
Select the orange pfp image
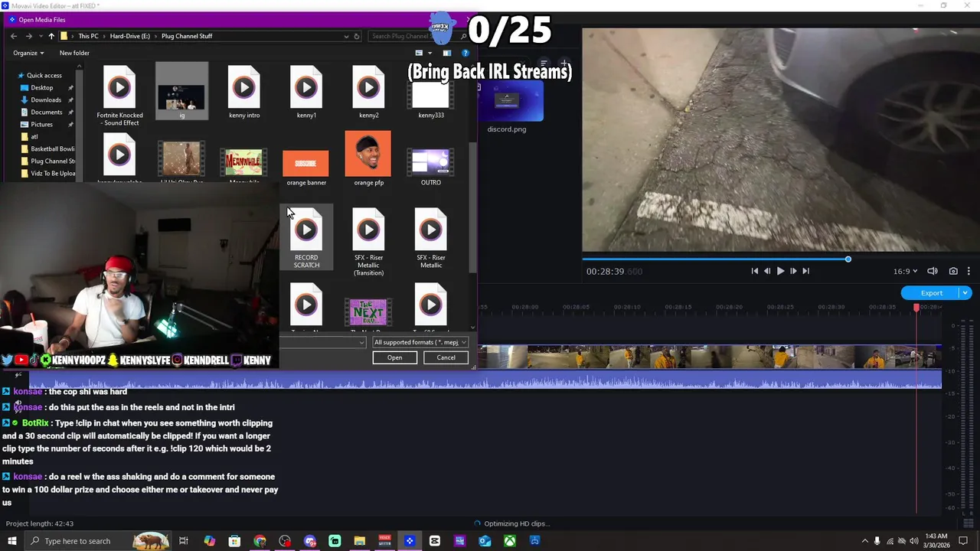coord(368,159)
